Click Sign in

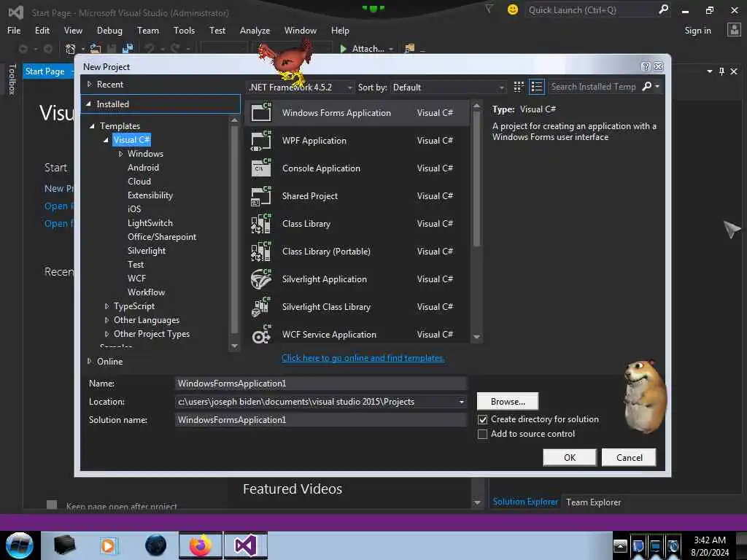697,31
